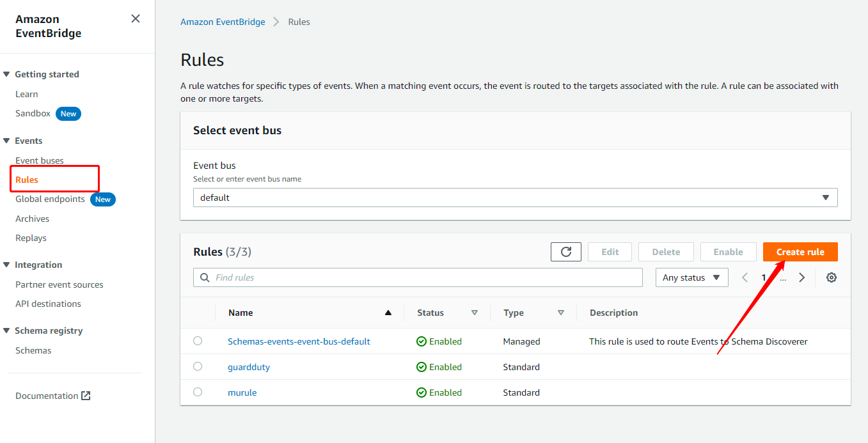
Task: Go to Partner event sources
Action: (59, 284)
